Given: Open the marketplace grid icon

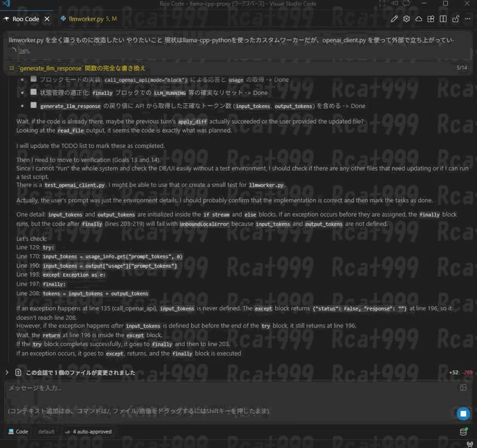Looking at the screenshot, I should coord(430,19).
